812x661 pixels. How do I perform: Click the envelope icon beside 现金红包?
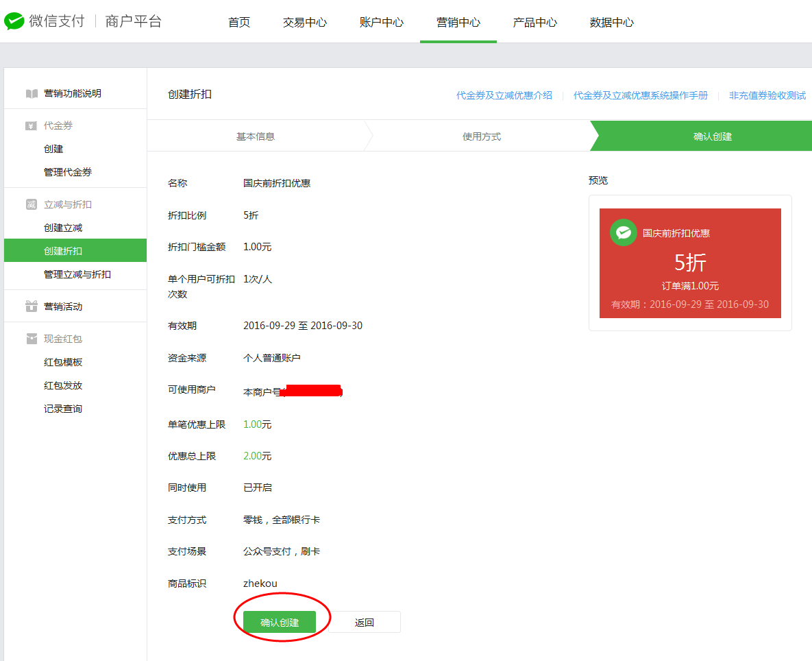pos(32,339)
